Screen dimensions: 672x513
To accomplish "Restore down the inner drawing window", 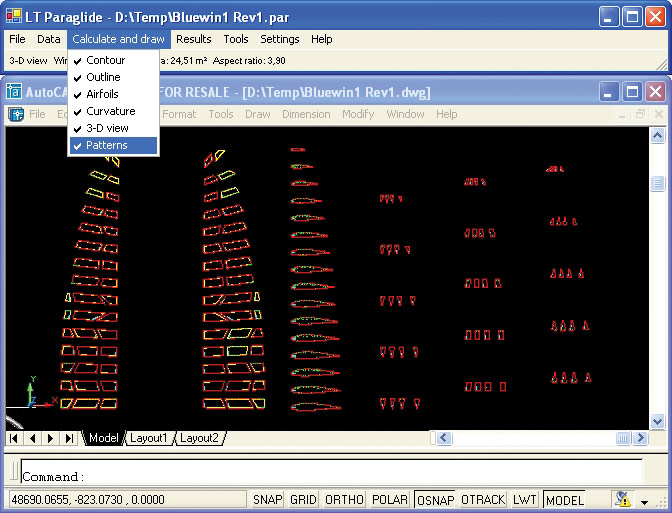I will (x=640, y=114).
